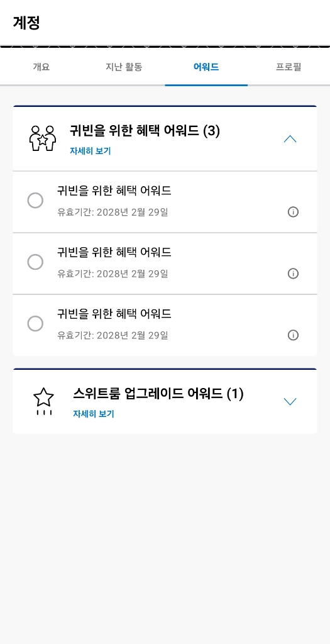Click the 스위트룸 업그레이드 어워드 (1) heading
This screenshot has width=330, height=644.
(x=158, y=394)
